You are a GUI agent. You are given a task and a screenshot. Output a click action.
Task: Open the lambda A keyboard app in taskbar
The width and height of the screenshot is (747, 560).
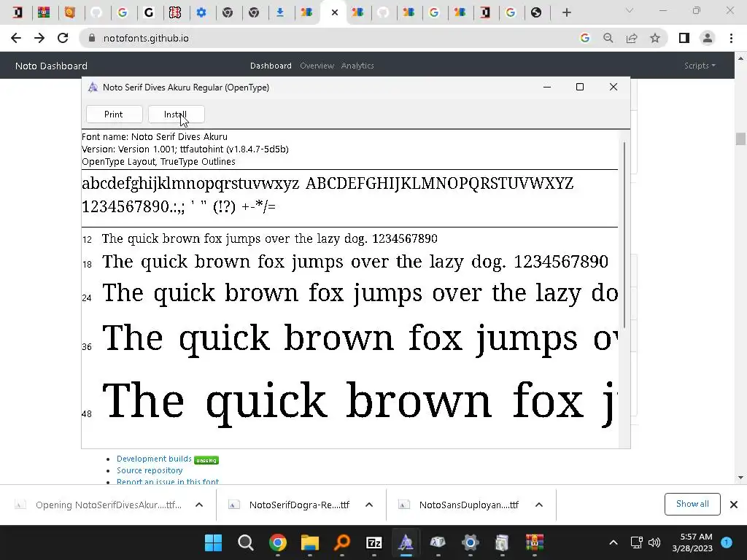pos(438,542)
